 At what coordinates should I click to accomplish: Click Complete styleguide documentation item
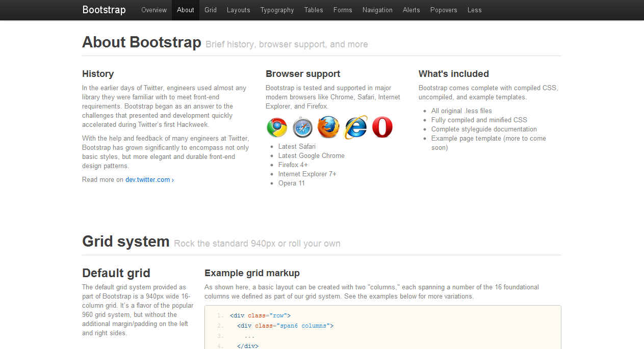[484, 129]
